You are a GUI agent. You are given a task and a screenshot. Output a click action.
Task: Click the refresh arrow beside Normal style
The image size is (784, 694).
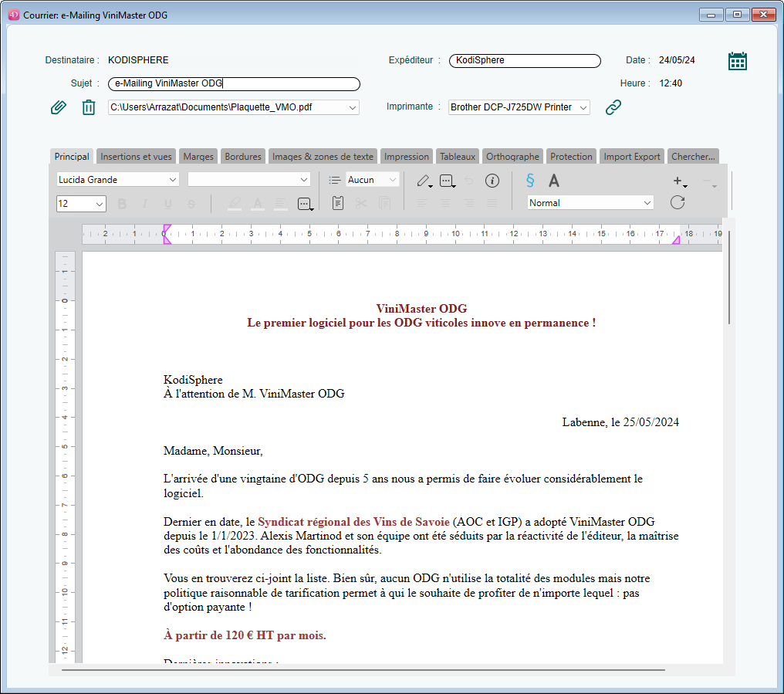tap(678, 202)
